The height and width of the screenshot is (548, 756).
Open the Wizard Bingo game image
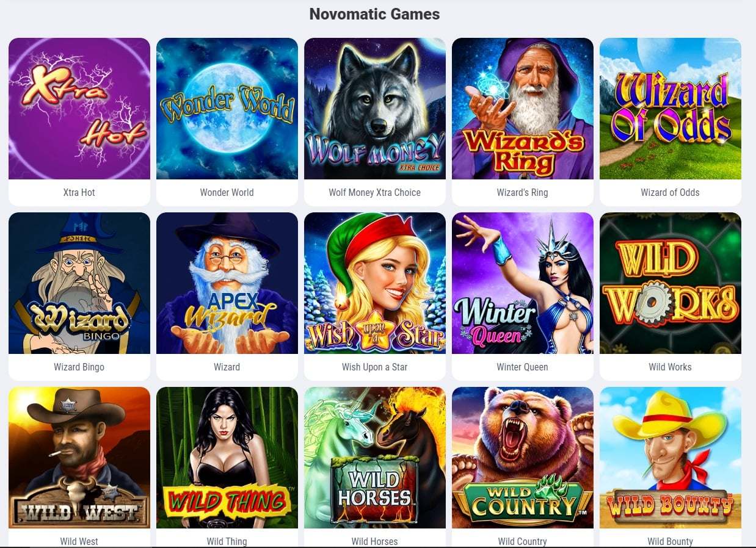[79, 283]
